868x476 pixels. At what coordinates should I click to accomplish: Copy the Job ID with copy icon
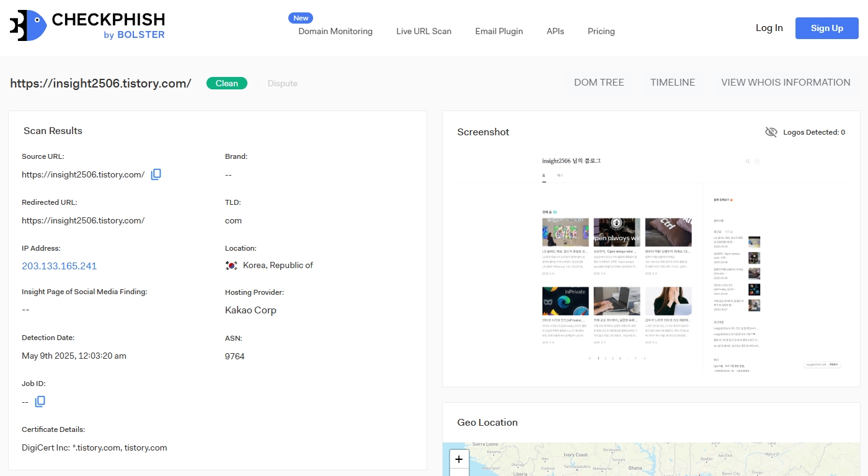40,402
